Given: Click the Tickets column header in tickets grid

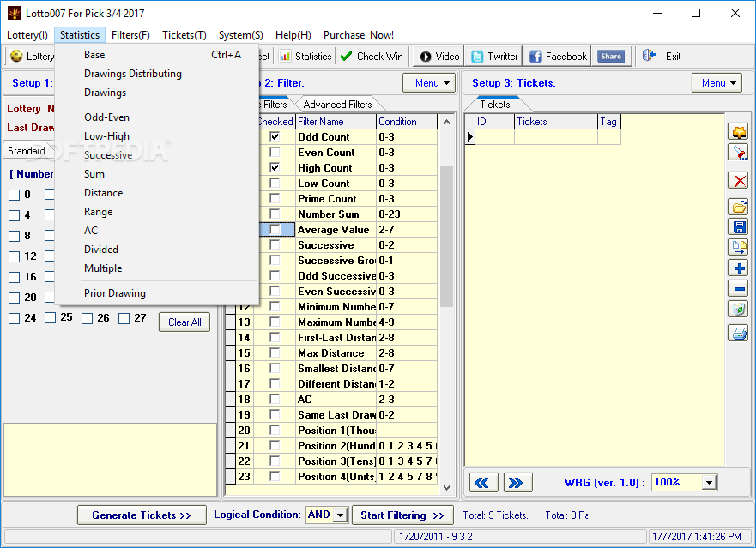Looking at the screenshot, I should click(556, 122).
